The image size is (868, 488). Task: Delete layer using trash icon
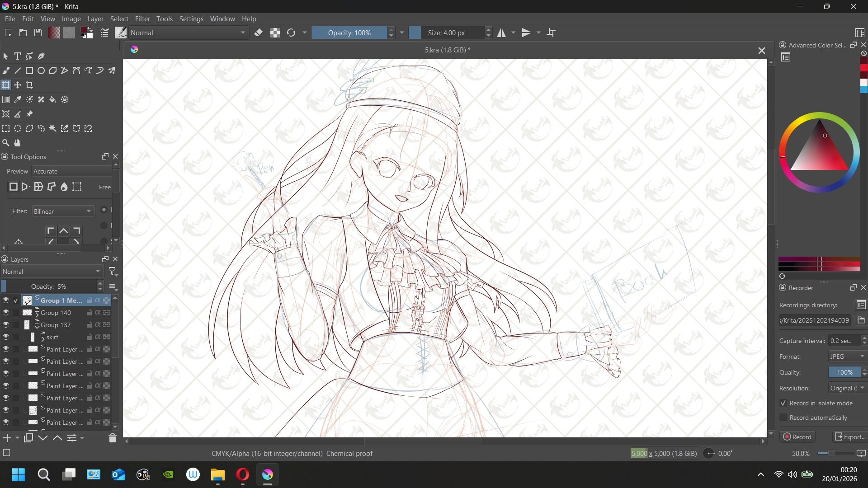tap(113, 438)
